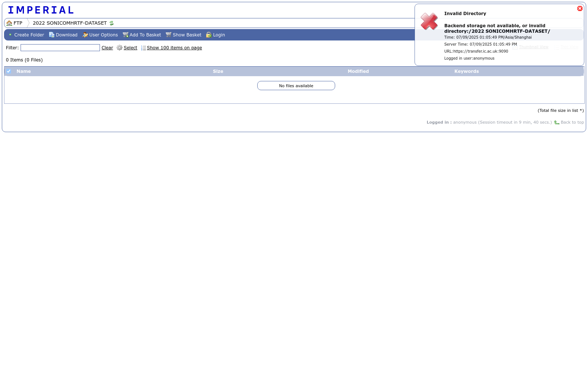This screenshot has height=368, width=588.
Task: Click the FTP home icon in breadcrumb
Action: tap(9, 23)
